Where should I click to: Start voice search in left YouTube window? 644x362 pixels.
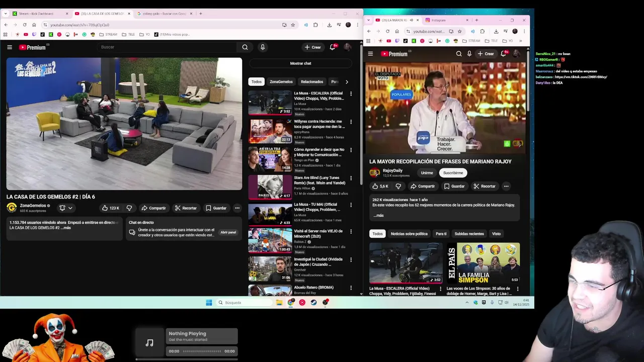(262, 47)
